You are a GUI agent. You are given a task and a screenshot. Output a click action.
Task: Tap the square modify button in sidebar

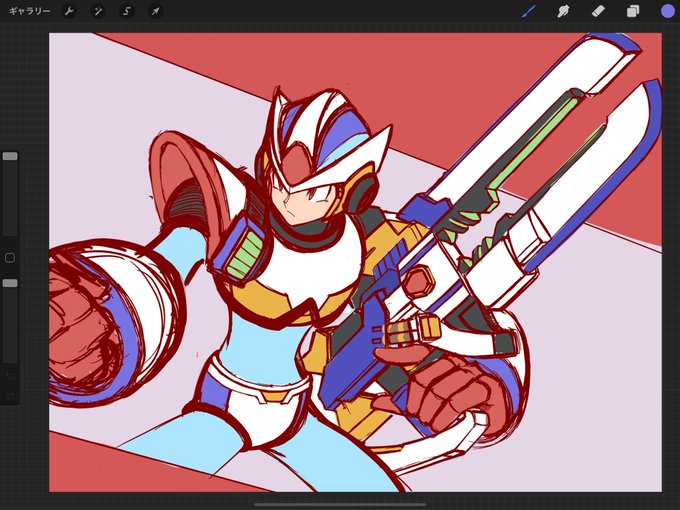10,258
